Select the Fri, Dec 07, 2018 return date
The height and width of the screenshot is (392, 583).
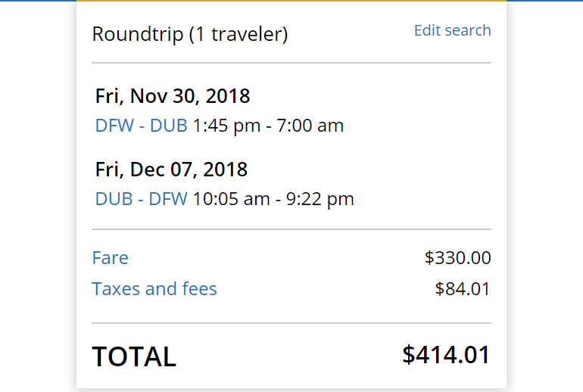coord(172,169)
